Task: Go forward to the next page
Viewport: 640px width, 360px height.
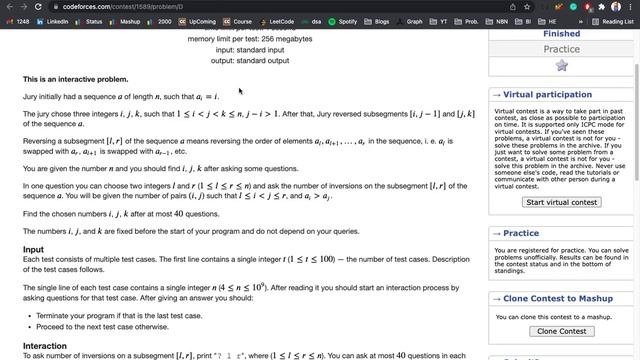Action: (x=24, y=7)
